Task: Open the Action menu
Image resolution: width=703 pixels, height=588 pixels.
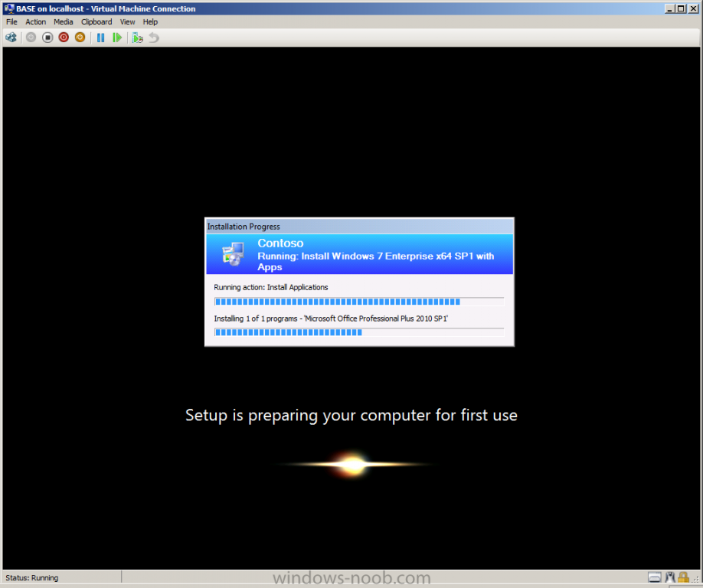Action: 35,22
